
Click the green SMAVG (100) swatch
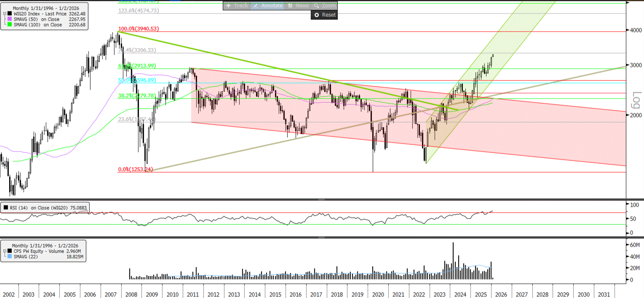click(x=9, y=25)
